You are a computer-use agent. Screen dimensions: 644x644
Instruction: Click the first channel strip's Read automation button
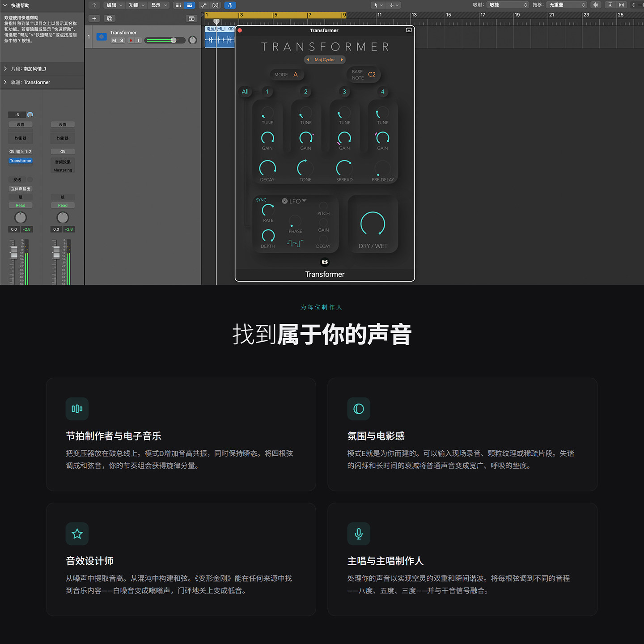coord(21,205)
